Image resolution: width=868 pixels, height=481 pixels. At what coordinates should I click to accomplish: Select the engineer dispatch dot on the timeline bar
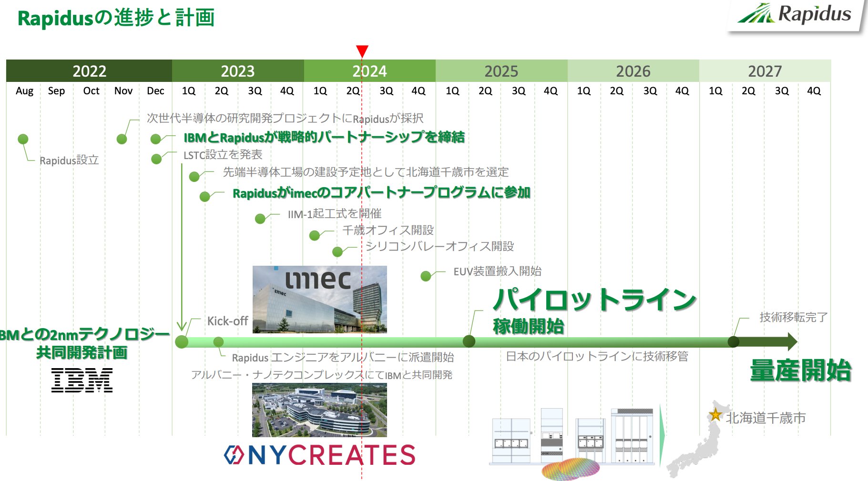click(218, 342)
